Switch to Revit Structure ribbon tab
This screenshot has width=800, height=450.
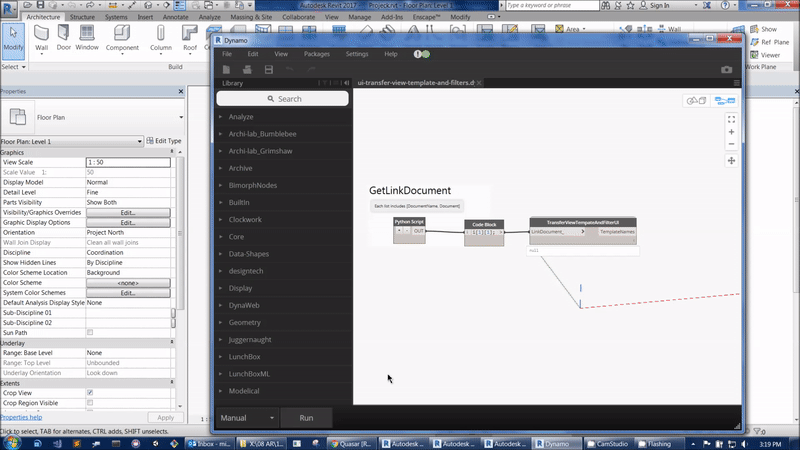click(x=82, y=17)
